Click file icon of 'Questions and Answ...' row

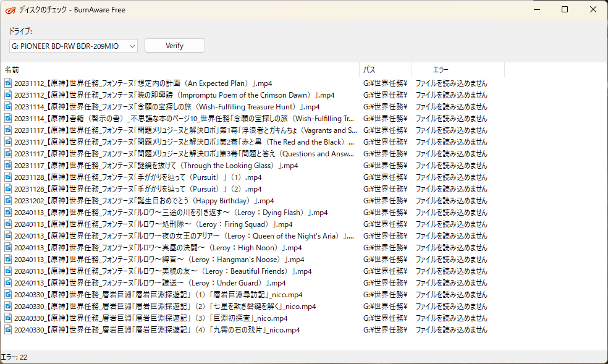8,153
